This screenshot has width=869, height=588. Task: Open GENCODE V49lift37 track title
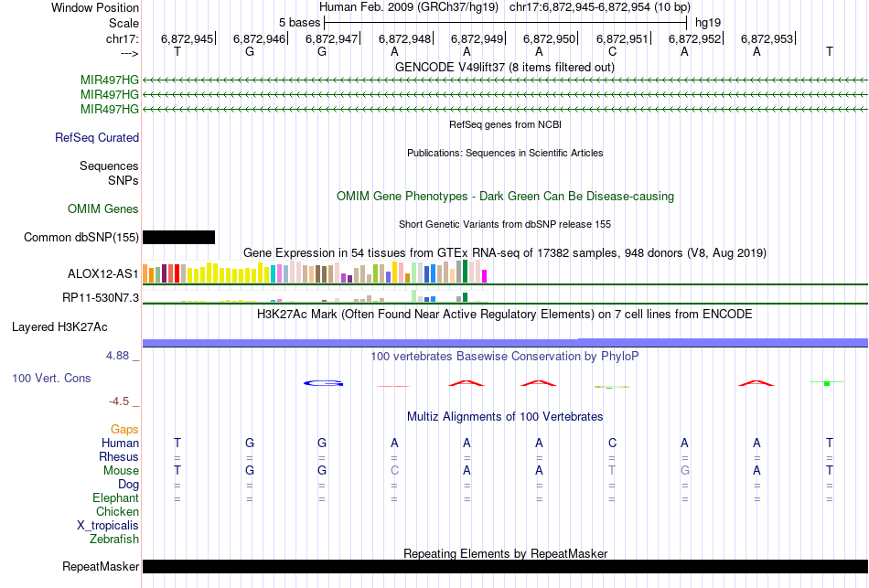click(x=504, y=67)
